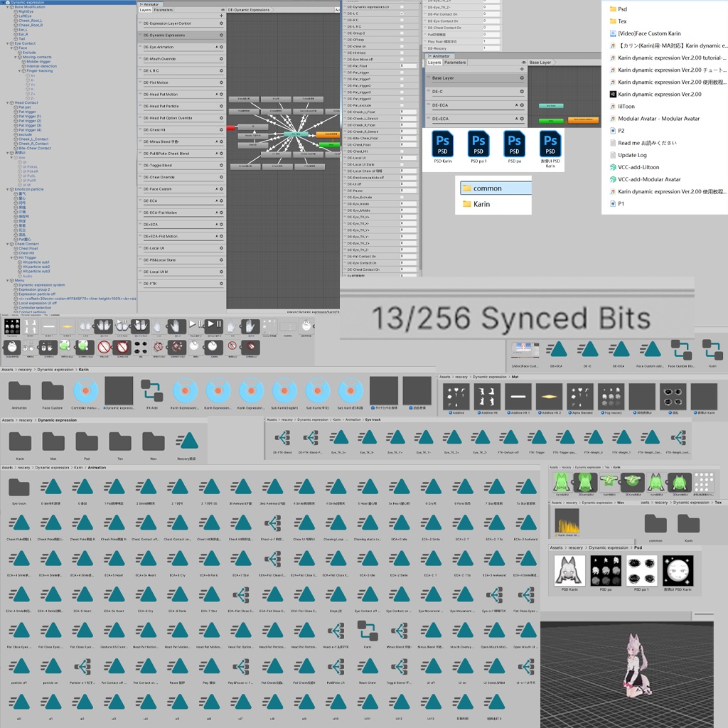Select green Entry node in Base Layer graph

tap(551, 121)
